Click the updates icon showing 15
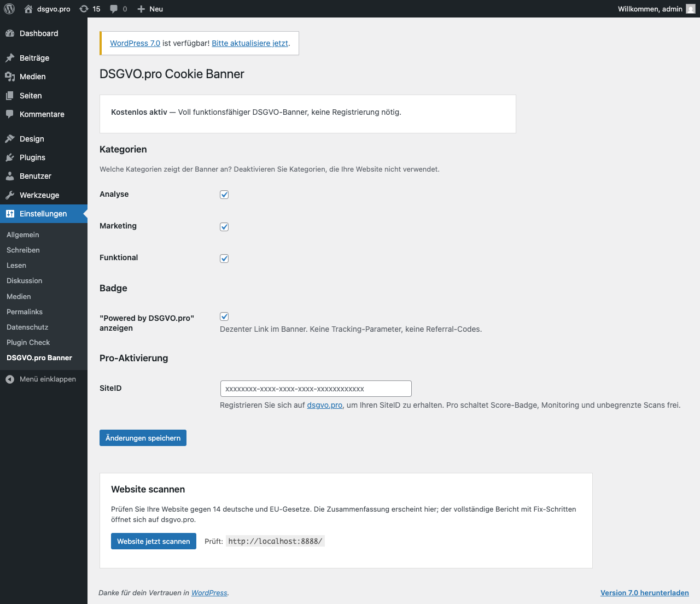700x604 pixels. coord(84,9)
